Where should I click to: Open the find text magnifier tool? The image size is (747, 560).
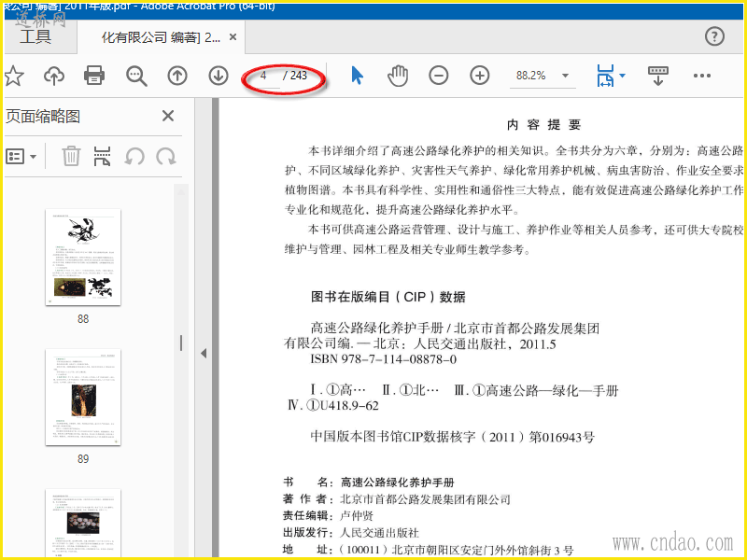click(136, 76)
